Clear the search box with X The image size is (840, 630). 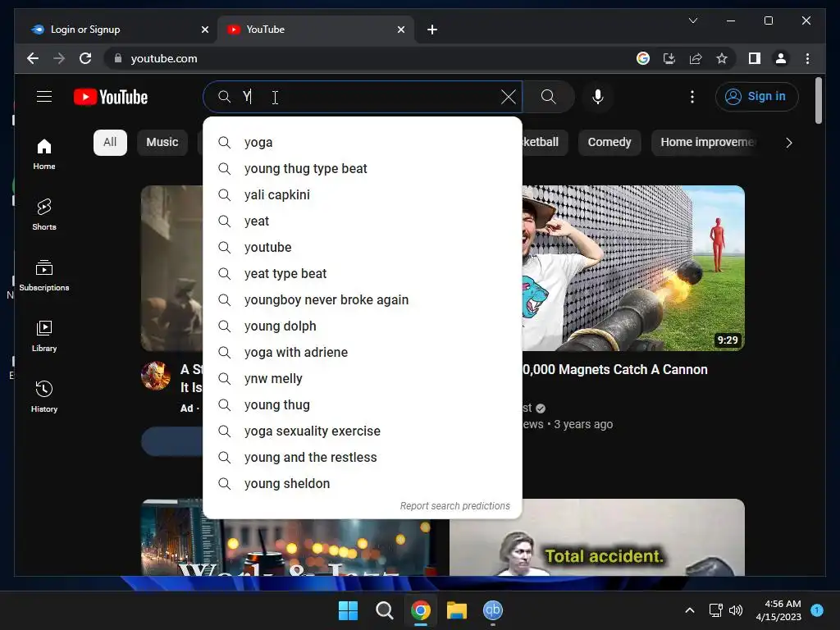coord(508,97)
